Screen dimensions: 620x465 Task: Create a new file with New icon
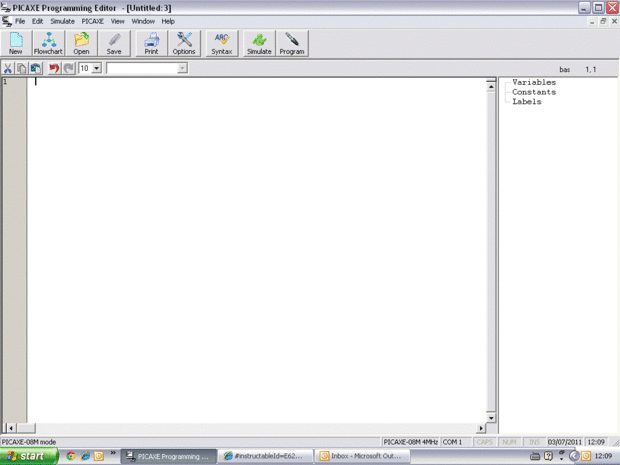click(x=16, y=43)
